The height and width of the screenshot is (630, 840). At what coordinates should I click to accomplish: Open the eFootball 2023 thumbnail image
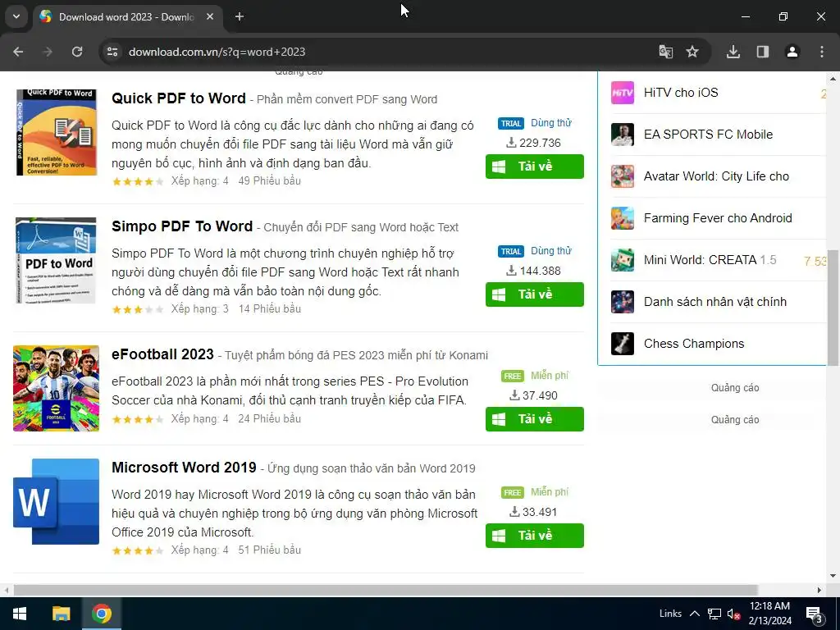(57, 388)
